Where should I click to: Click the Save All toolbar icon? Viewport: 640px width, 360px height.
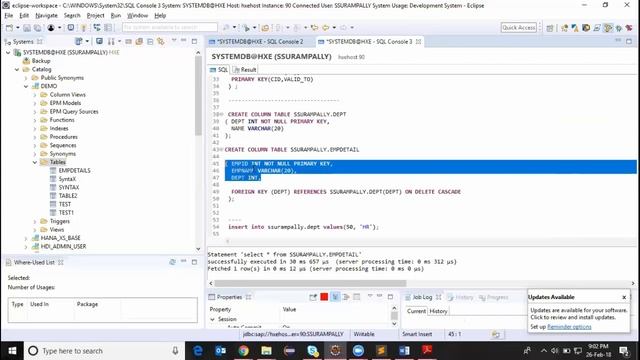38,28
